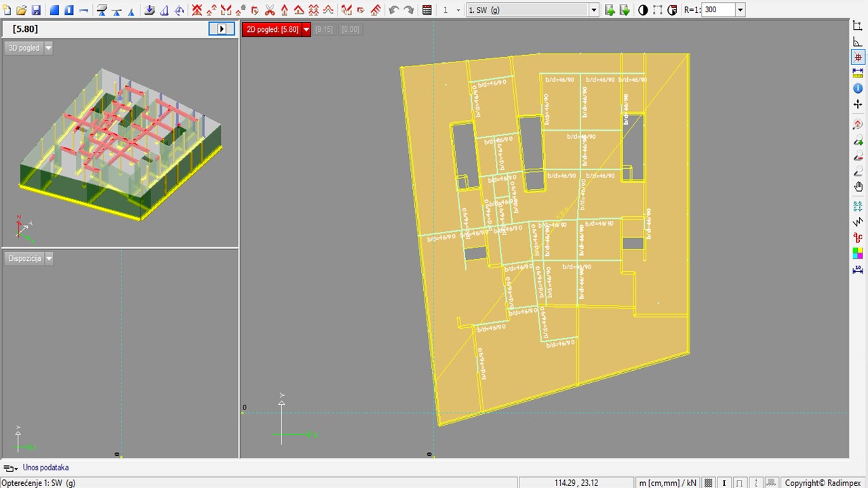868x488 pixels.
Task: Click the half-black circle contrast icon
Action: (x=643, y=10)
